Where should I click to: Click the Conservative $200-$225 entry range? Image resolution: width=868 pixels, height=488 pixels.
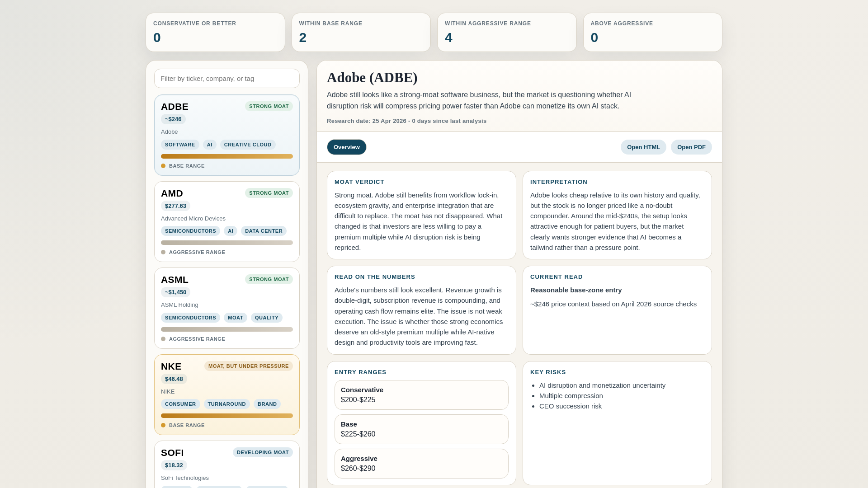point(421,395)
